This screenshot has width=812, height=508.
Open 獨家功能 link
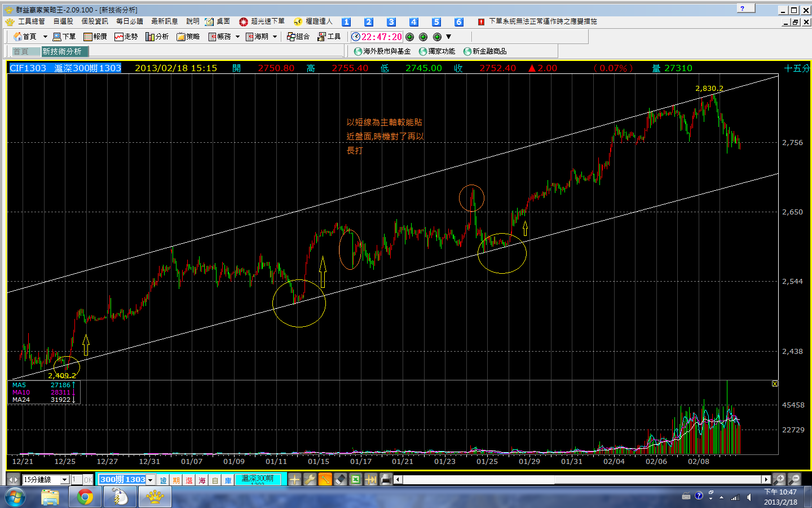tap(437, 51)
